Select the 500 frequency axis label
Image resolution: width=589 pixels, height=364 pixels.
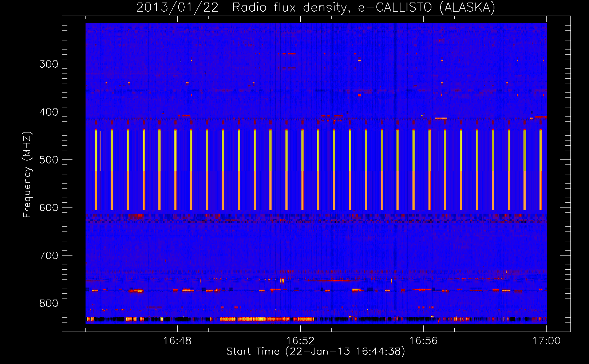pyautogui.click(x=49, y=160)
